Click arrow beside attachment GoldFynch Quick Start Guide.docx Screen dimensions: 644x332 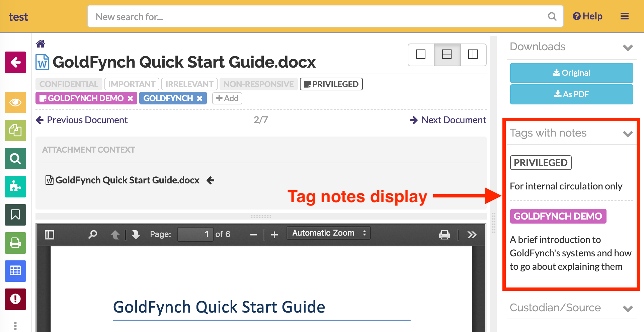[x=211, y=180]
